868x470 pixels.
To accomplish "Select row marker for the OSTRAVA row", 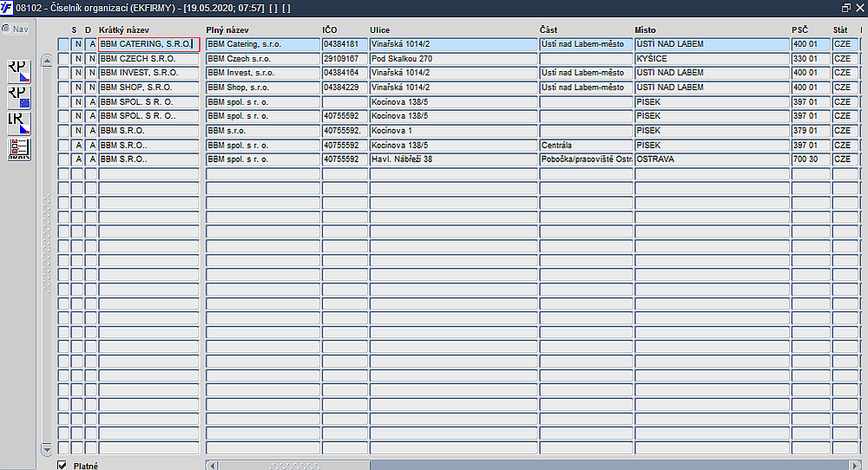I will pos(63,160).
